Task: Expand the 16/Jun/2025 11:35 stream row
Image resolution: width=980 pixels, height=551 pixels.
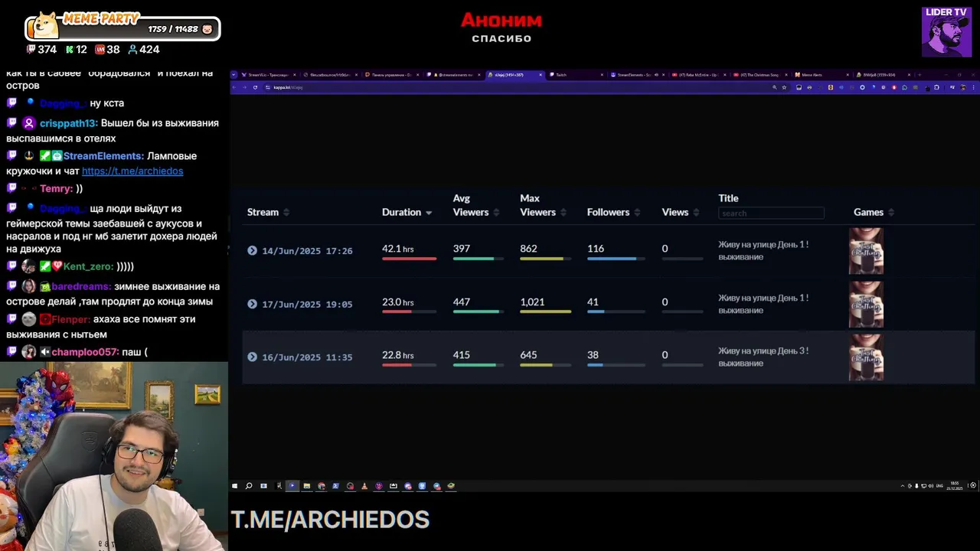Action: click(252, 357)
